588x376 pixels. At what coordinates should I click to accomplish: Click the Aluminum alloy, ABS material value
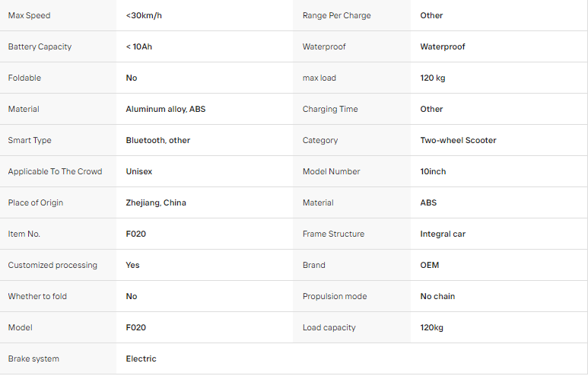tap(166, 109)
